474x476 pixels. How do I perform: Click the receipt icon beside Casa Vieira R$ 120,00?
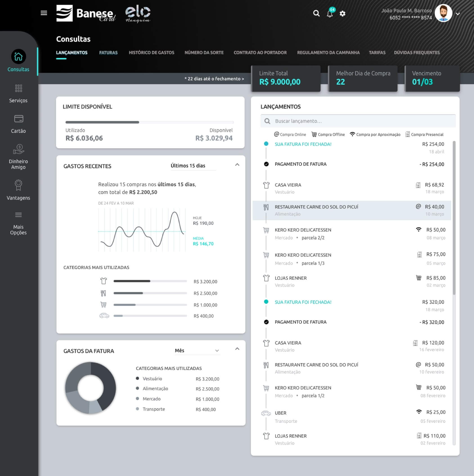415,343
